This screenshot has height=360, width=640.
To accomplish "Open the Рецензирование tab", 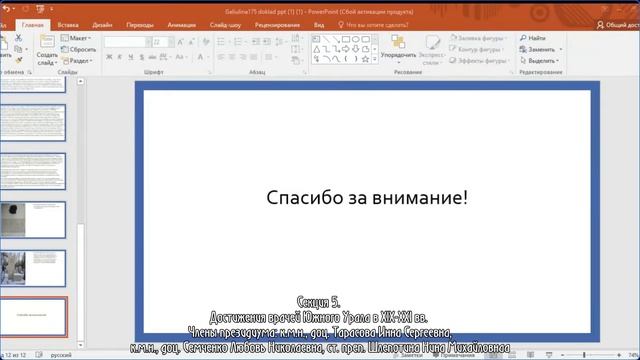I will [x=277, y=25].
